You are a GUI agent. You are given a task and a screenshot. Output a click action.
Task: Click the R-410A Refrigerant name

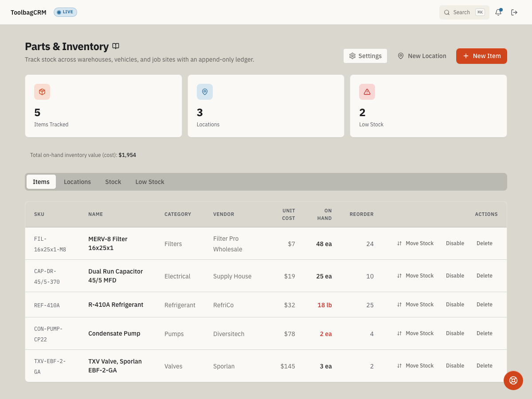tap(116, 305)
